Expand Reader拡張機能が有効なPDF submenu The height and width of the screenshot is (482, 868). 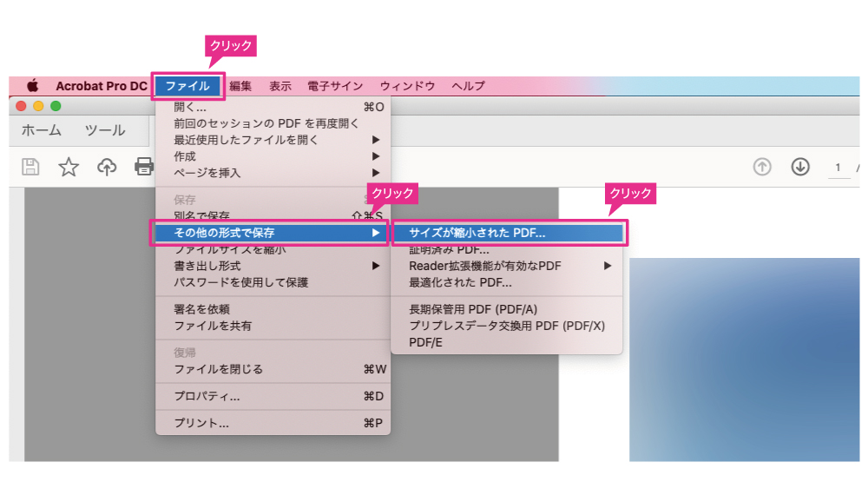(x=507, y=266)
